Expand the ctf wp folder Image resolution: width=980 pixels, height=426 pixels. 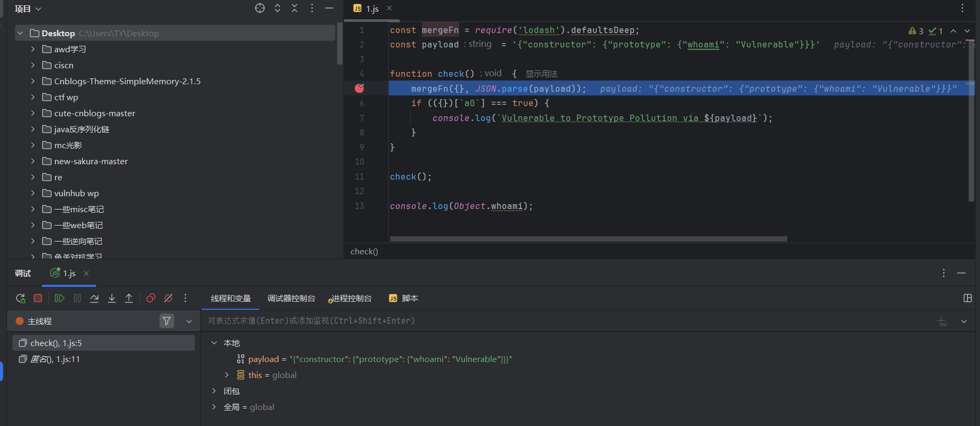(x=32, y=97)
